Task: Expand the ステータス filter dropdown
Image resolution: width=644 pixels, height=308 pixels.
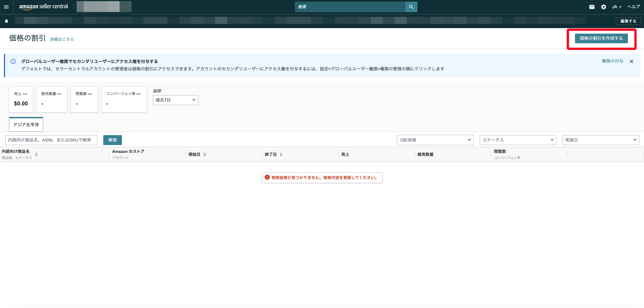Action: (x=518, y=140)
